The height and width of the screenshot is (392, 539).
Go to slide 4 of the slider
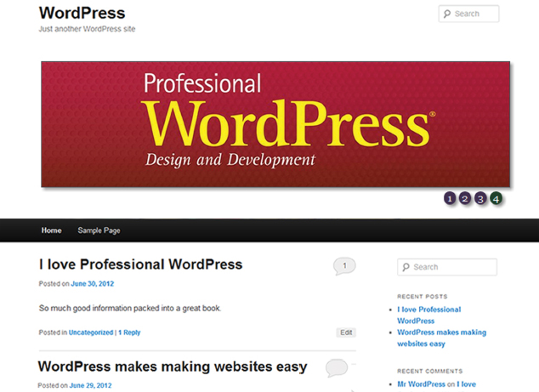[496, 198]
